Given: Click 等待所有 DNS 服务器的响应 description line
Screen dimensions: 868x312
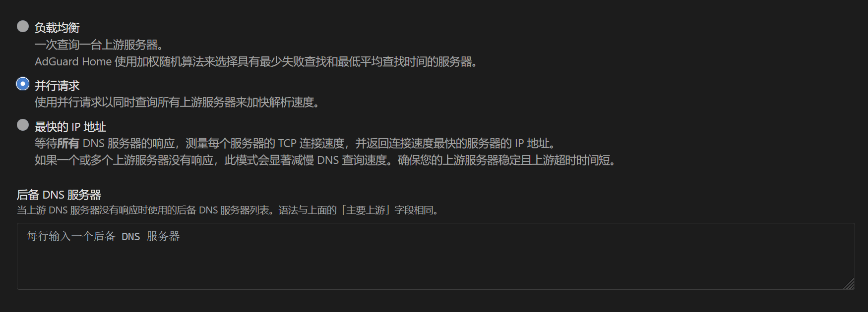Looking at the screenshot, I should click(x=295, y=143).
